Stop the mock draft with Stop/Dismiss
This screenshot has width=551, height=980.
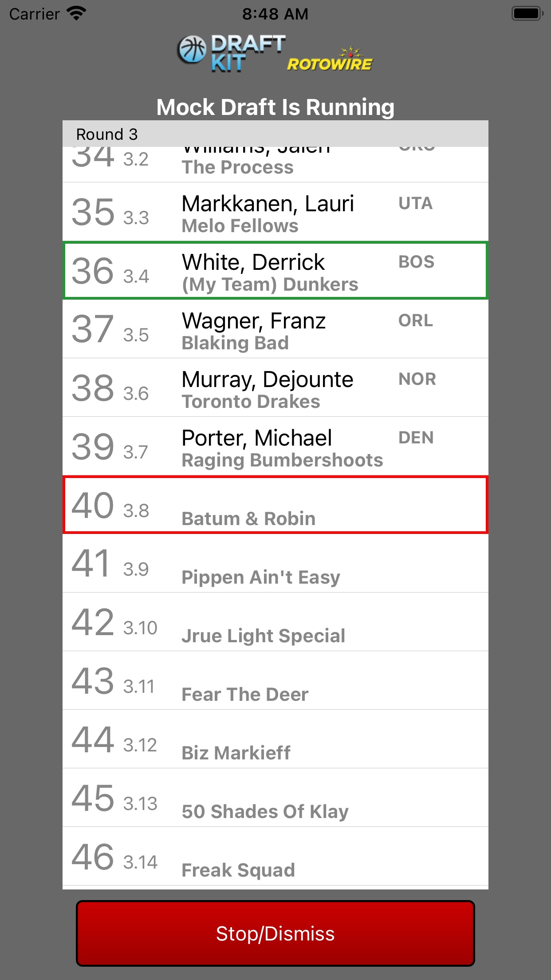275,933
